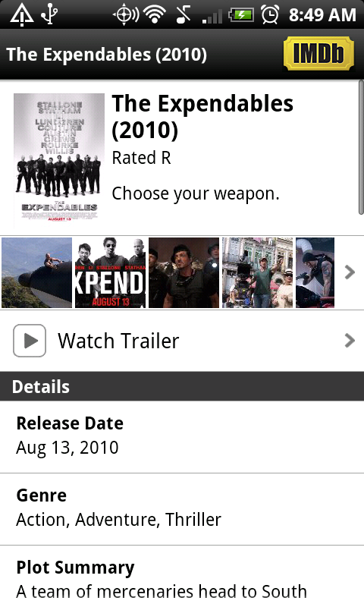The image size is (364, 607).
Task: View Stallone close-up photo thumbnail
Action: [184, 273]
